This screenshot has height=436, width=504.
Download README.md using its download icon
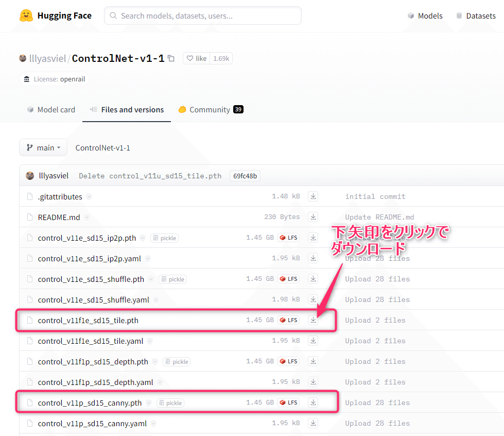(x=313, y=216)
